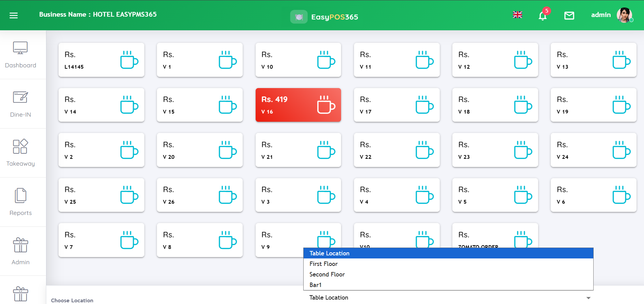The width and height of the screenshot is (644, 304).
Task: Open table card V 4
Action: click(397, 195)
